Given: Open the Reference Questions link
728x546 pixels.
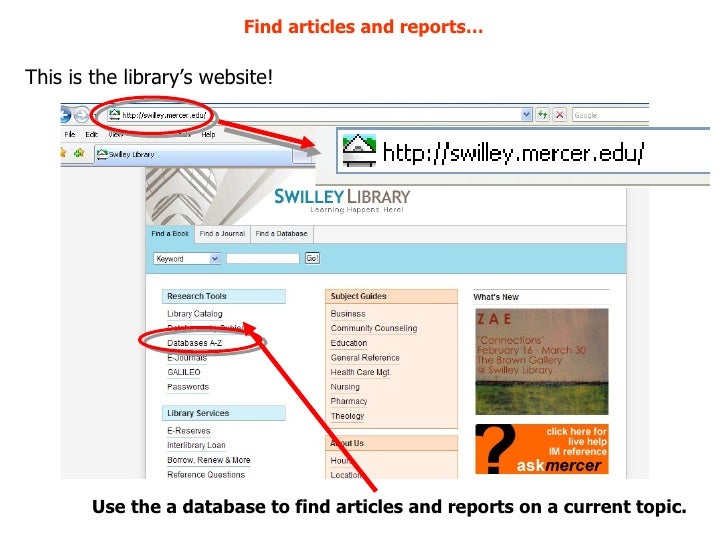Looking at the screenshot, I should coord(206,474).
